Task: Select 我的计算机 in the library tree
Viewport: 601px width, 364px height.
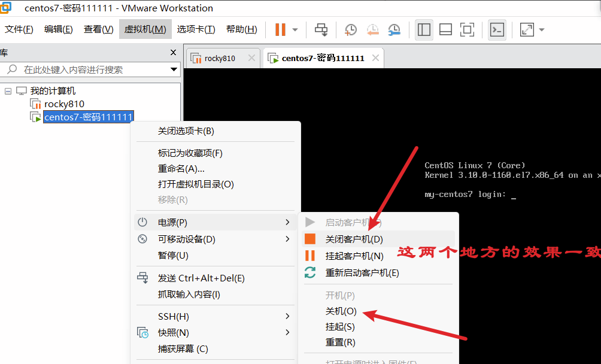Action: (x=53, y=91)
